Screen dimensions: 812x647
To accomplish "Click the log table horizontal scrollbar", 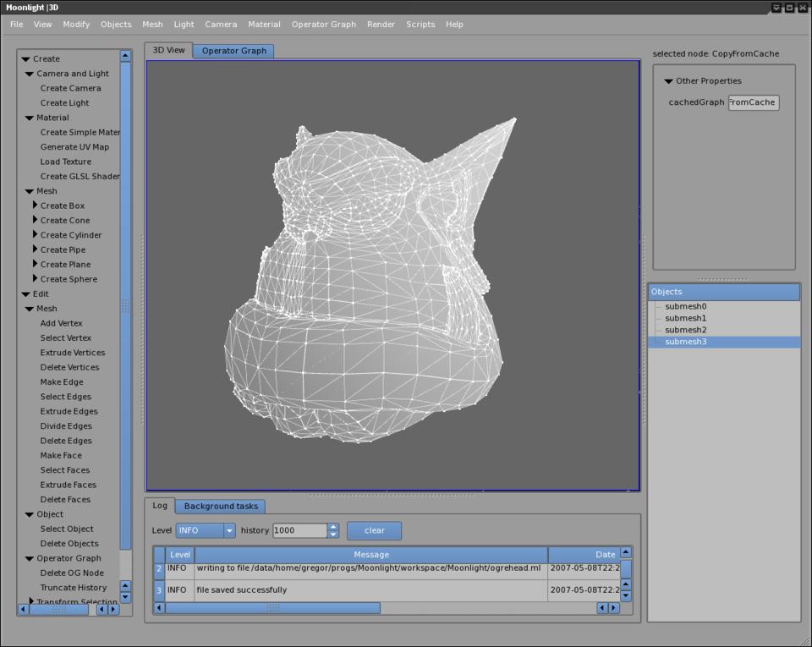I will pos(272,607).
